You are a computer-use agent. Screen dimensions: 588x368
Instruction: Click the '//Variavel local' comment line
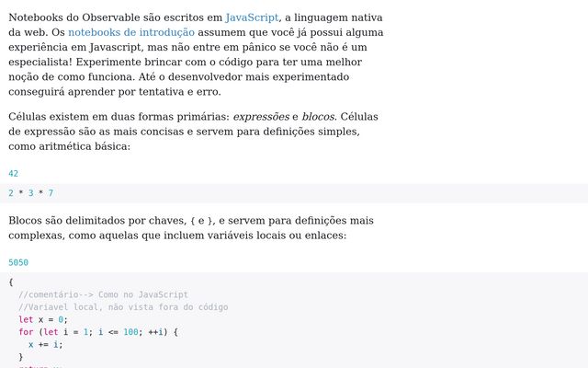pyautogui.click(x=123, y=307)
